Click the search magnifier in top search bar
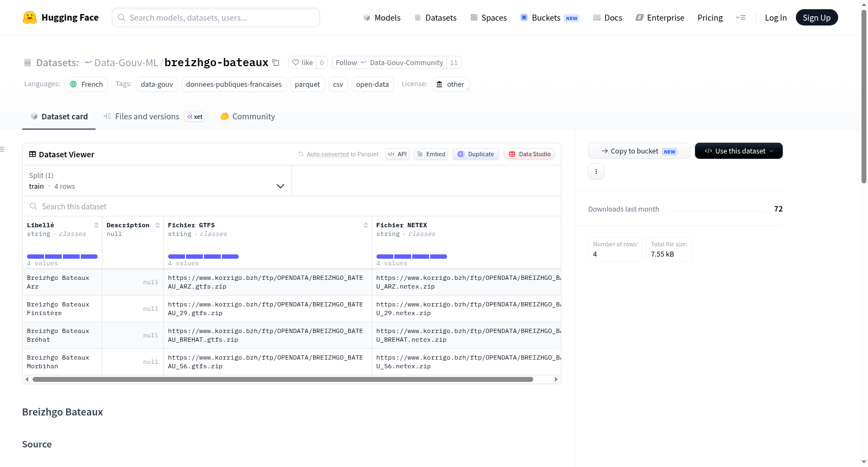This screenshot has width=868, height=467. point(122,17)
